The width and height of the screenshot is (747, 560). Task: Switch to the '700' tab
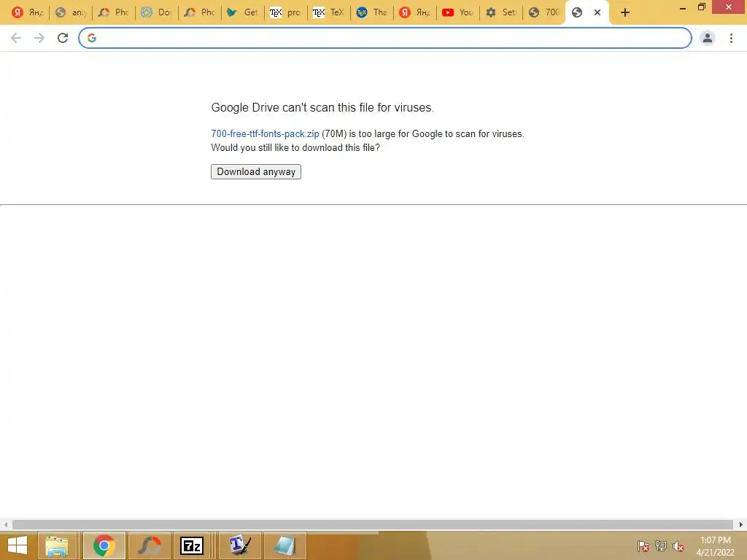point(543,12)
